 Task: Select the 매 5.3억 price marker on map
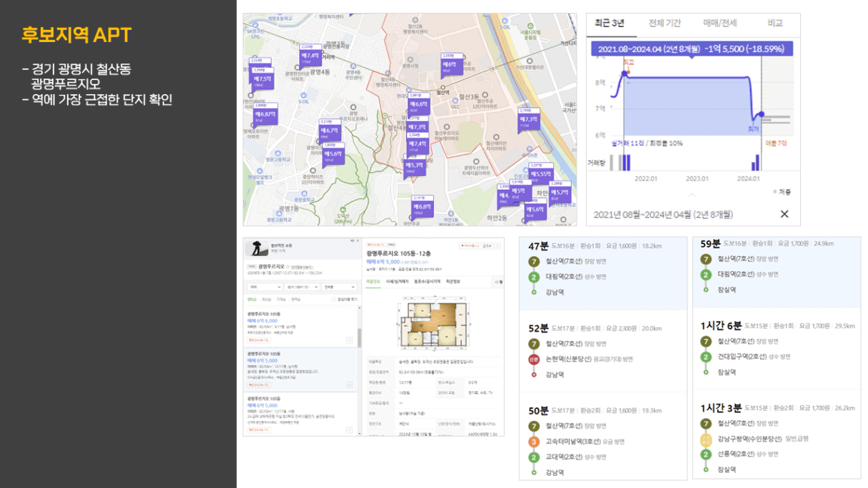415,166
